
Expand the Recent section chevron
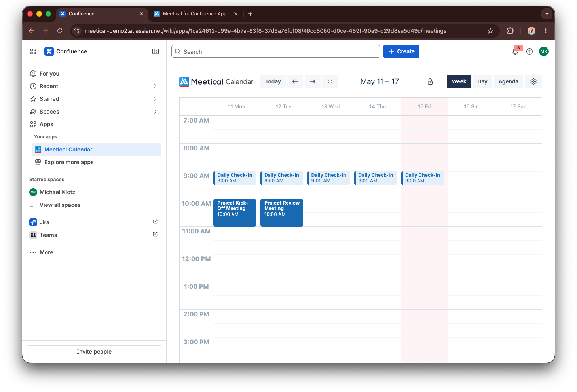(x=155, y=86)
